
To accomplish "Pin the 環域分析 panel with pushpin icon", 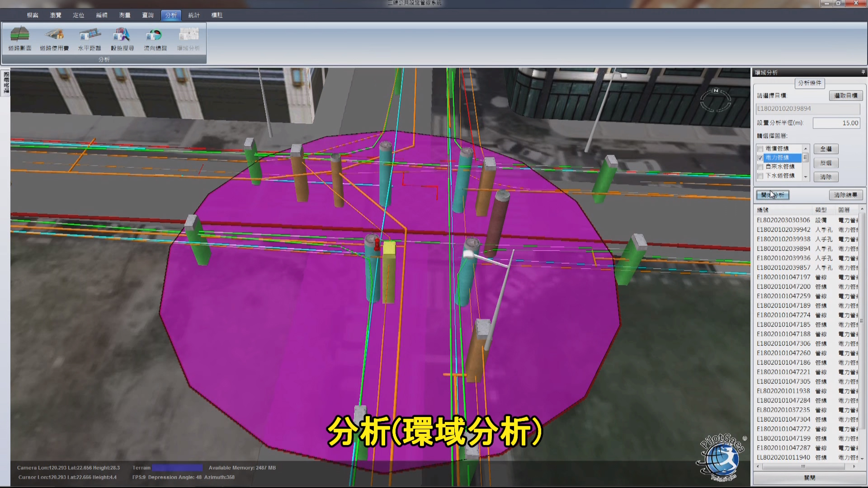I will (863, 72).
